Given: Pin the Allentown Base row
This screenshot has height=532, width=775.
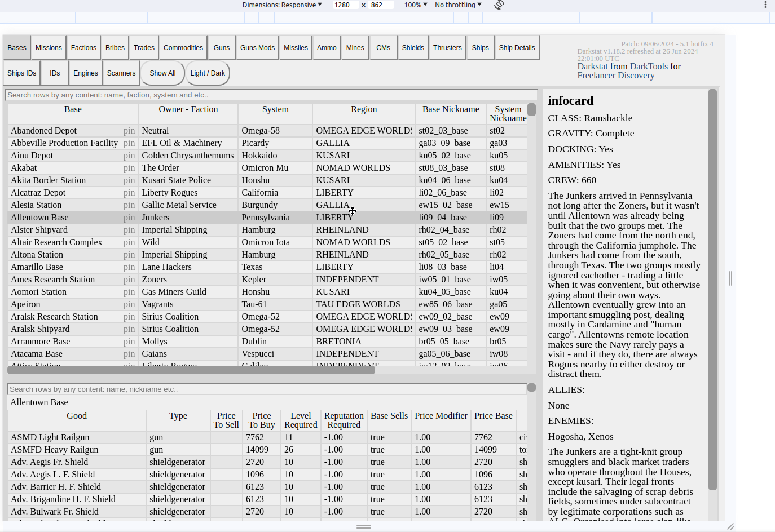Looking at the screenshot, I should pos(129,218).
